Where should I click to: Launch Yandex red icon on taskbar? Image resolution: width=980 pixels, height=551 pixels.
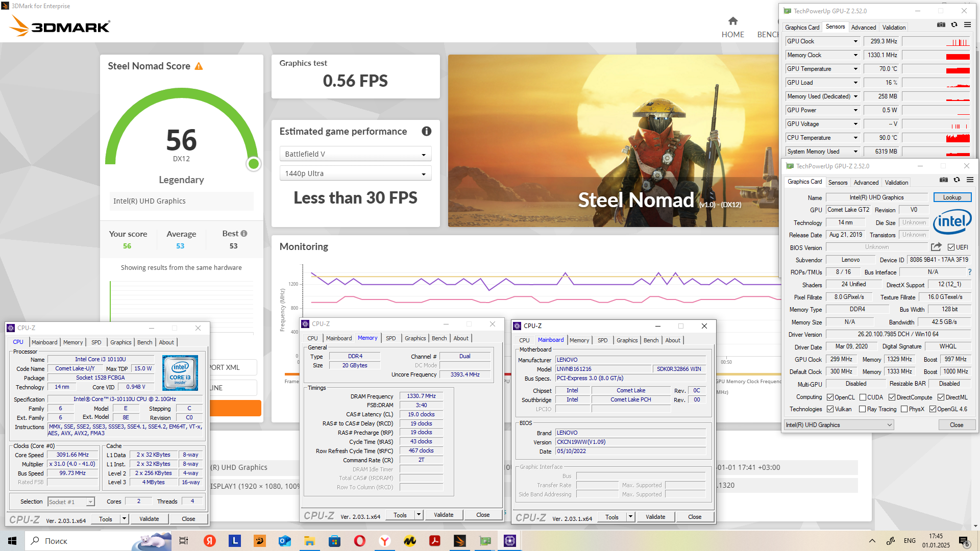point(210,541)
